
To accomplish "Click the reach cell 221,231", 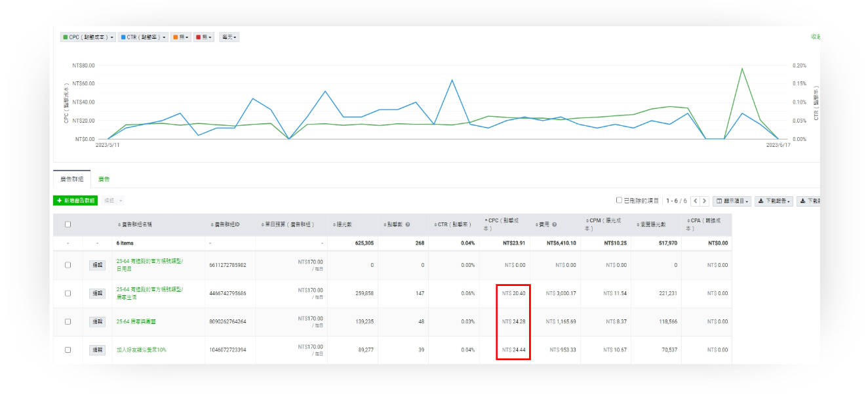I will click(668, 293).
